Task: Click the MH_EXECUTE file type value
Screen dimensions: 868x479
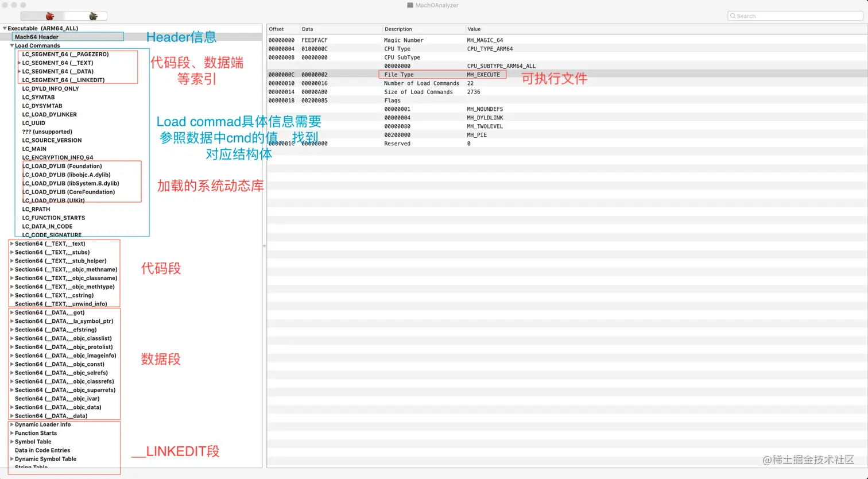Action: [x=483, y=75]
